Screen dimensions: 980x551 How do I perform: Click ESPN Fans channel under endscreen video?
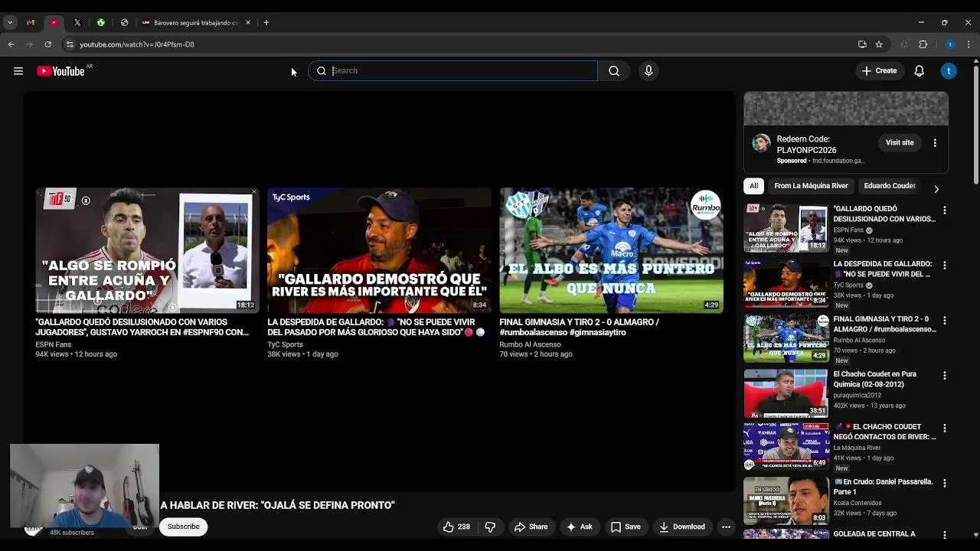53,345
